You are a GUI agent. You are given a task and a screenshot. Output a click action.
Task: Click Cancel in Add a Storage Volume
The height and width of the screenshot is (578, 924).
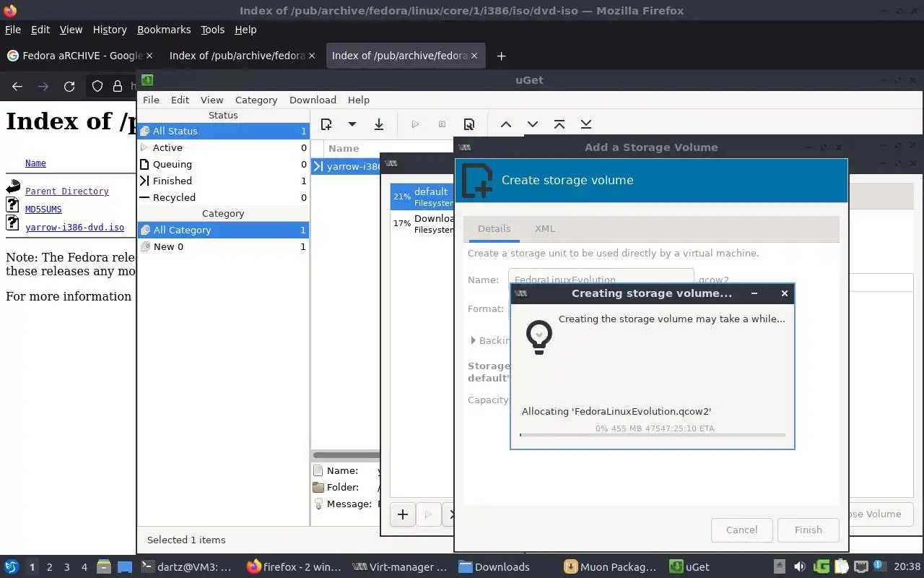click(741, 530)
